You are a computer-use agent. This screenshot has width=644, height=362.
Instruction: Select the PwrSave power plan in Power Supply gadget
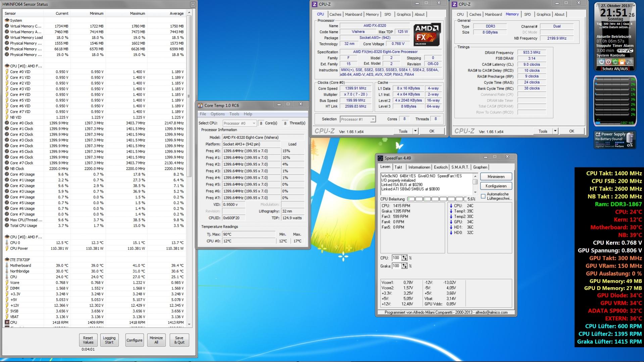[x=620, y=146]
